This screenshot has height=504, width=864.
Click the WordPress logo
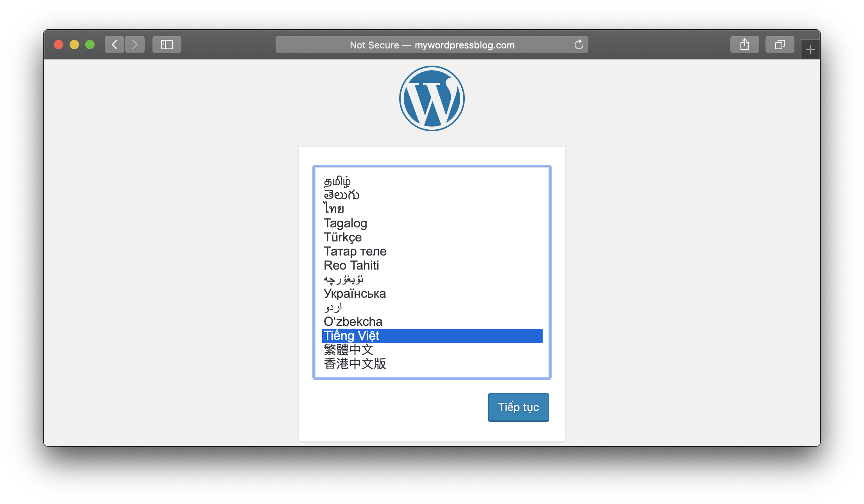point(432,98)
